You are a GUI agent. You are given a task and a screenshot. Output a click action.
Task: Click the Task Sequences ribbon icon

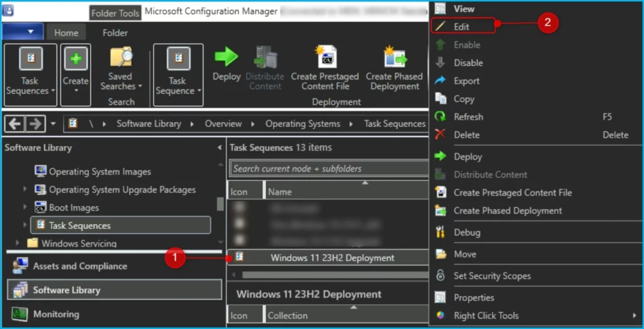[x=30, y=59]
